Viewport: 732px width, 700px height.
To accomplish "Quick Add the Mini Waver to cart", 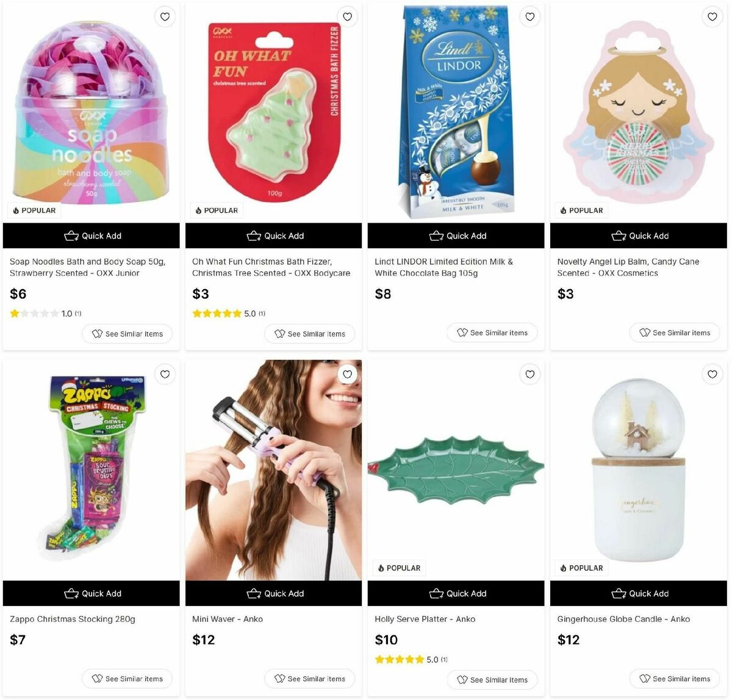I will click(x=274, y=593).
